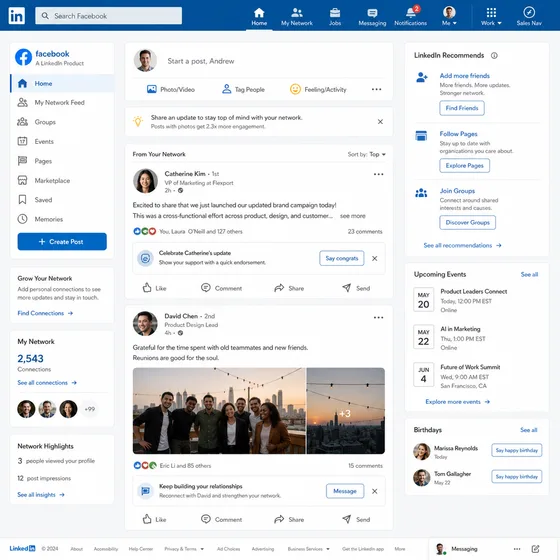Add a Photo/Video to post
The image size is (560, 560).
[171, 89]
